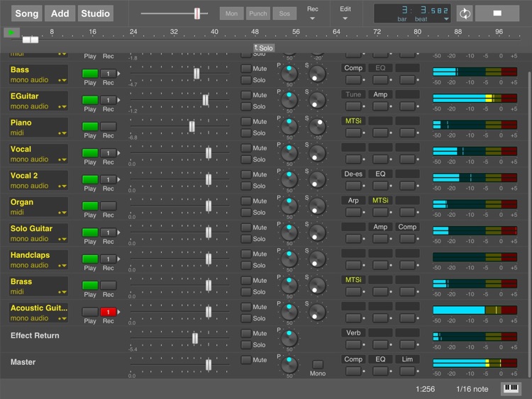This screenshot has height=399, width=532.
Task: Expand the Rec dropdown menu
Action: tap(313, 13)
